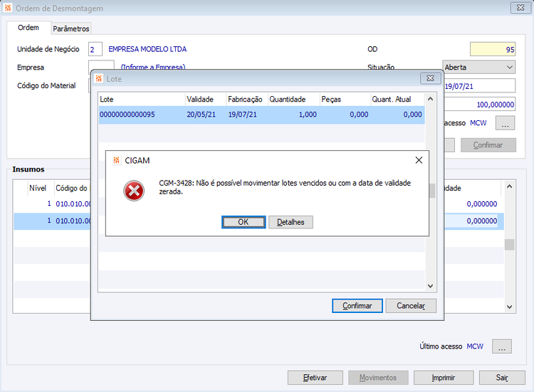Click the Ordem de Desmontagem title icon
The width and height of the screenshot is (534, 392).
click(8, 8)
